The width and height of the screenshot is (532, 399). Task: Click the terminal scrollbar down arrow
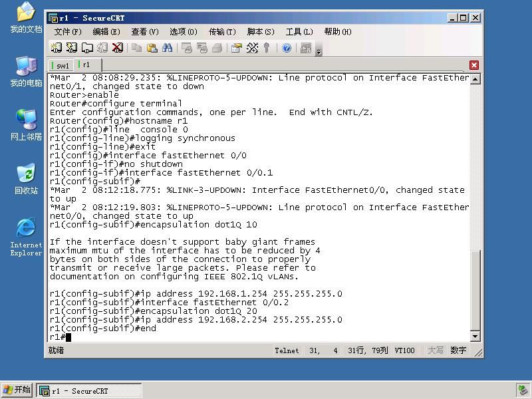click(475, 336)
